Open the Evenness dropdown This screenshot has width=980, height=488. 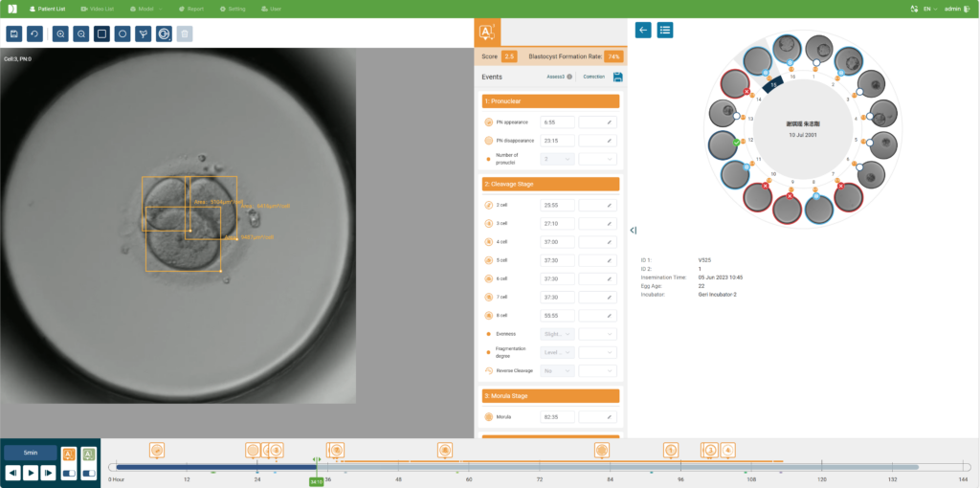pos(558,334)
